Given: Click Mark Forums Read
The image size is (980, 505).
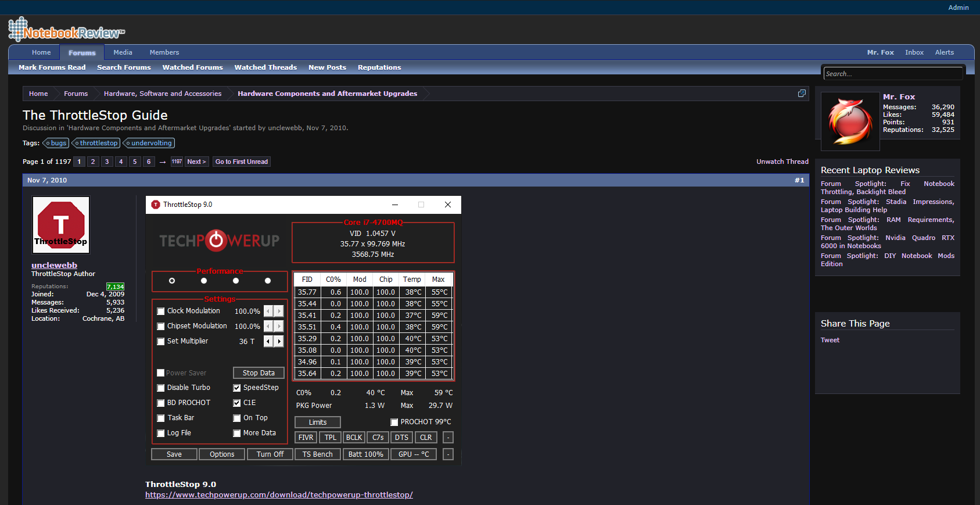Looking at the screenshot, I should pyautogui.click(x=52, y=67).
